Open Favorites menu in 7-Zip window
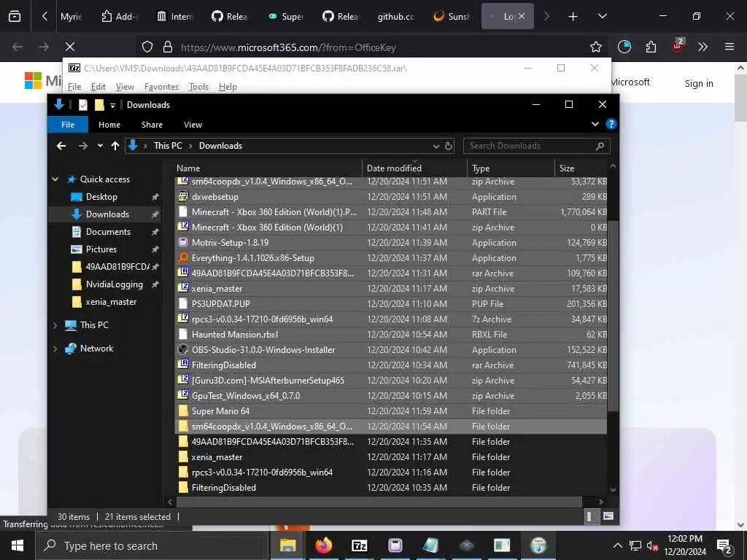The width and height of the screenshot is (747, 560). (x=161, y=87)
